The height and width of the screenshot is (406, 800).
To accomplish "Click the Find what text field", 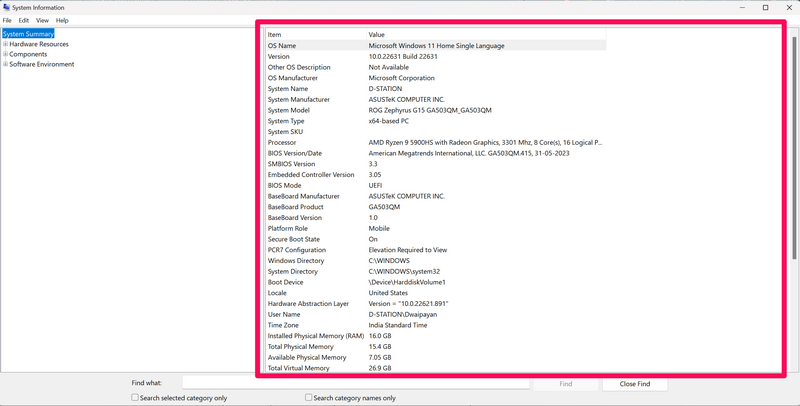I will tap(355, 383).
